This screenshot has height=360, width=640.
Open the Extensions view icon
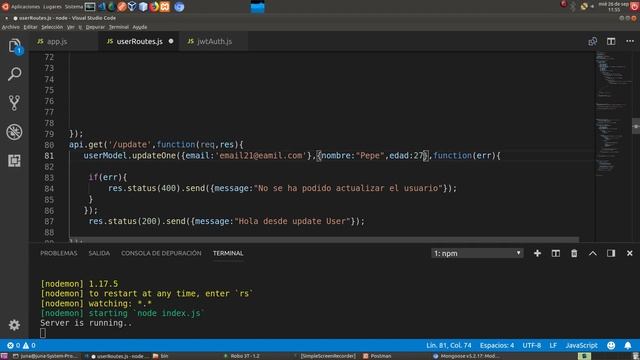14,160
